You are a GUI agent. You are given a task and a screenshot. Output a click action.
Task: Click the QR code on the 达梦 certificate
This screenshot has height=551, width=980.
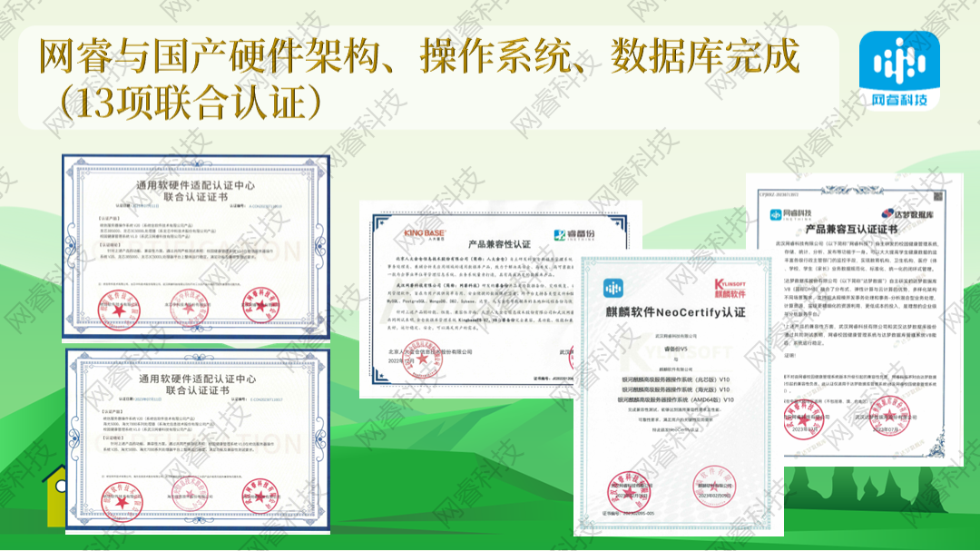[937, 195]
